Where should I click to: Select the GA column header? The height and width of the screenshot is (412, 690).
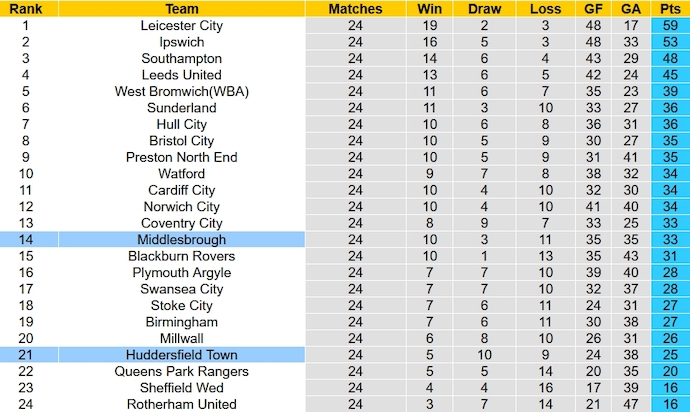(x=630, y=9)
